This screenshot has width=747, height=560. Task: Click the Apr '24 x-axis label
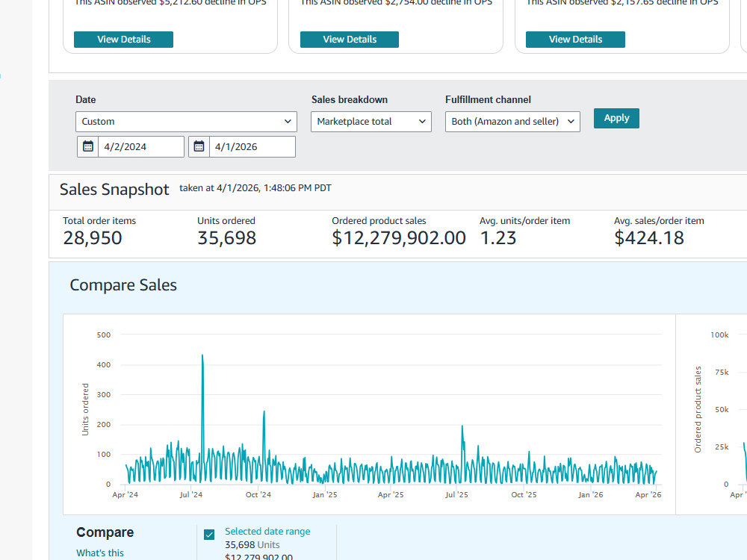pos(125,495)
